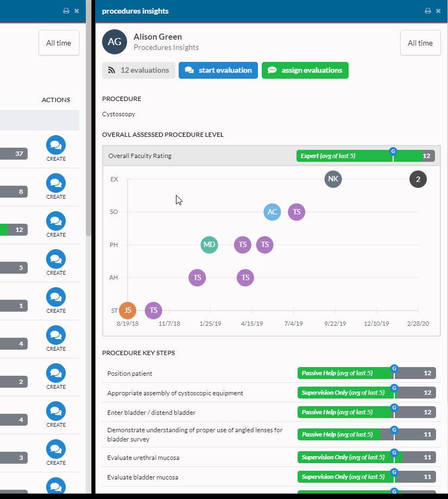Viewport: 448px width, 499px height.
Task: Click the scrollbar thumb of the left panel
Action: coord(89,118)
